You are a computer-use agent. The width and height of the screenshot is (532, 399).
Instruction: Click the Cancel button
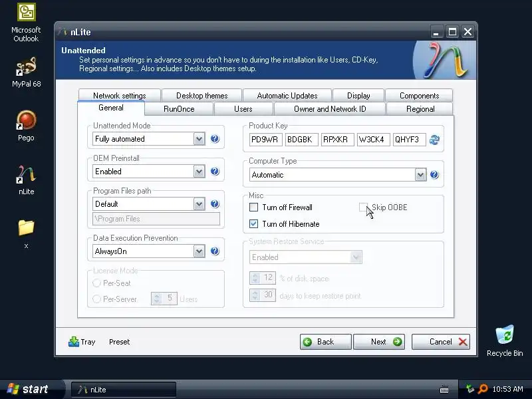coord(441,342)
